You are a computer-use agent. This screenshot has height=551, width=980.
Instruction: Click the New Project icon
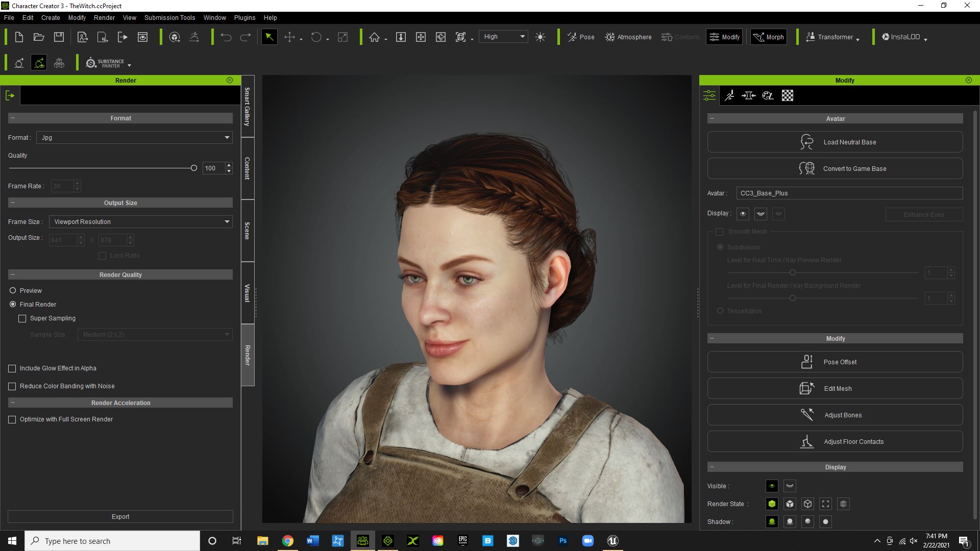[19, 37]
